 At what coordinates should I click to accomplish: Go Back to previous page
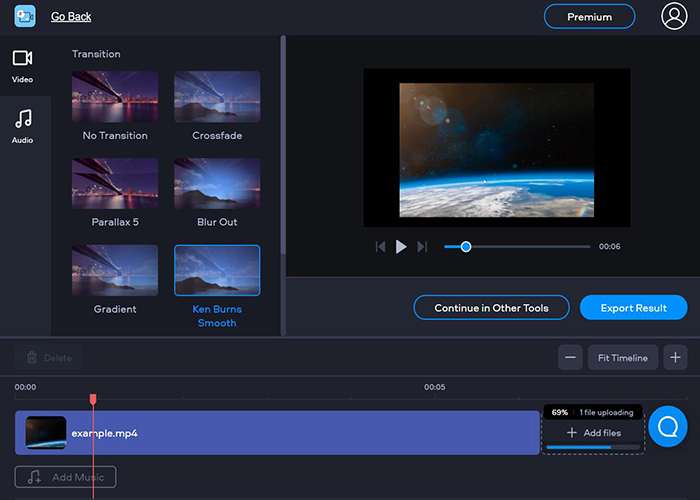click(x=71, y=17)
